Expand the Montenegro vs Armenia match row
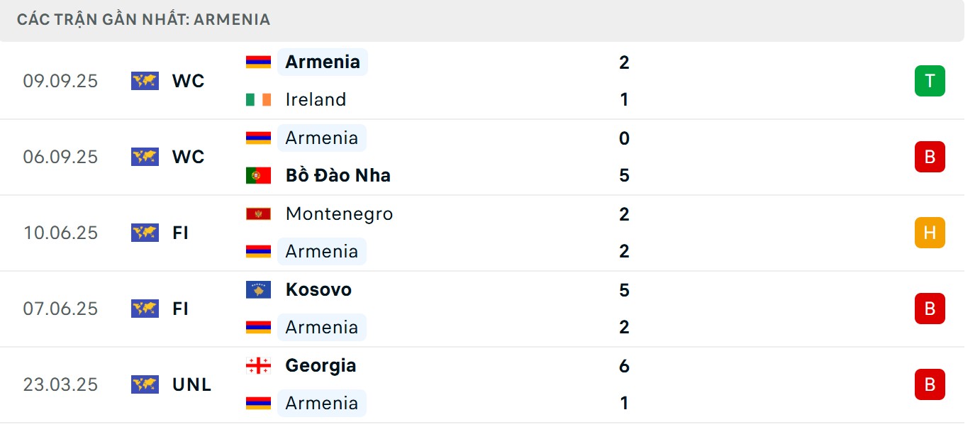980x427 pixels. (496, 233)
